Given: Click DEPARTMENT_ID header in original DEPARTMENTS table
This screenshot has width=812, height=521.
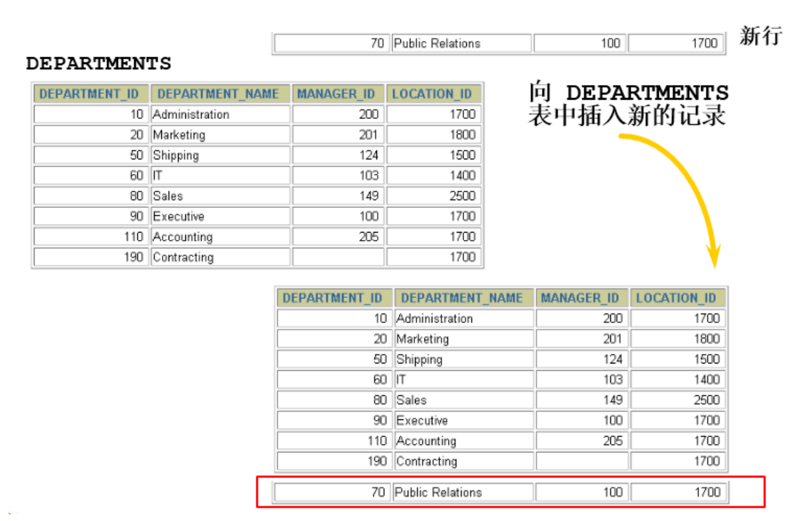Looking at the screenshot, I should coord(91,94).
